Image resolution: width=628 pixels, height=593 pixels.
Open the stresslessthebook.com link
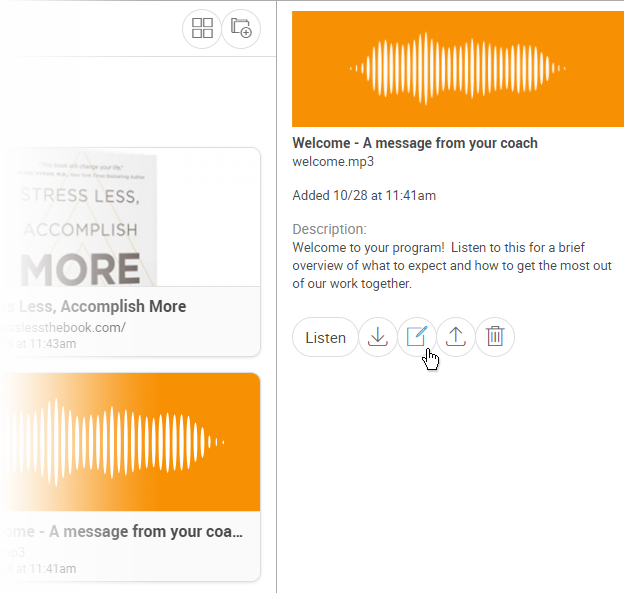click(x=63, y=328)
